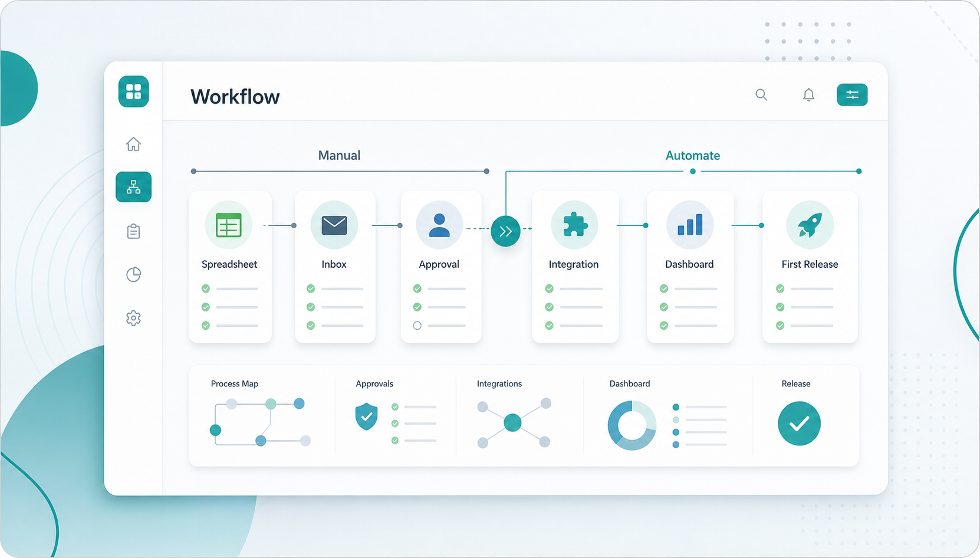Click the First Release card title
980x558 pixels.
click(x=810, y=264)
